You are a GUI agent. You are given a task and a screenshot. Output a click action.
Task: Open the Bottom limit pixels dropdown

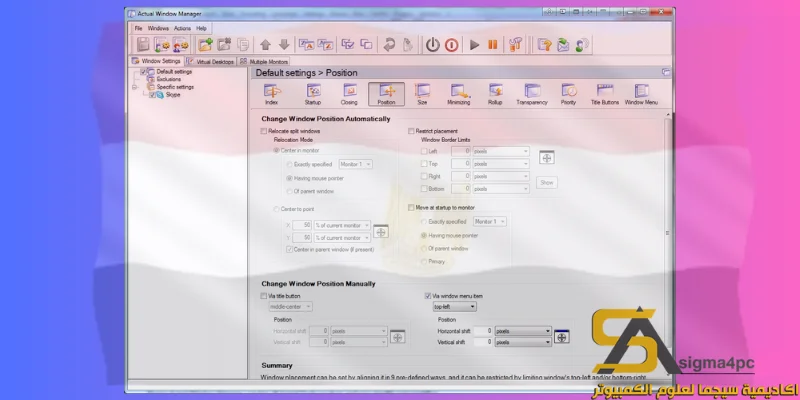click(501, 189)
